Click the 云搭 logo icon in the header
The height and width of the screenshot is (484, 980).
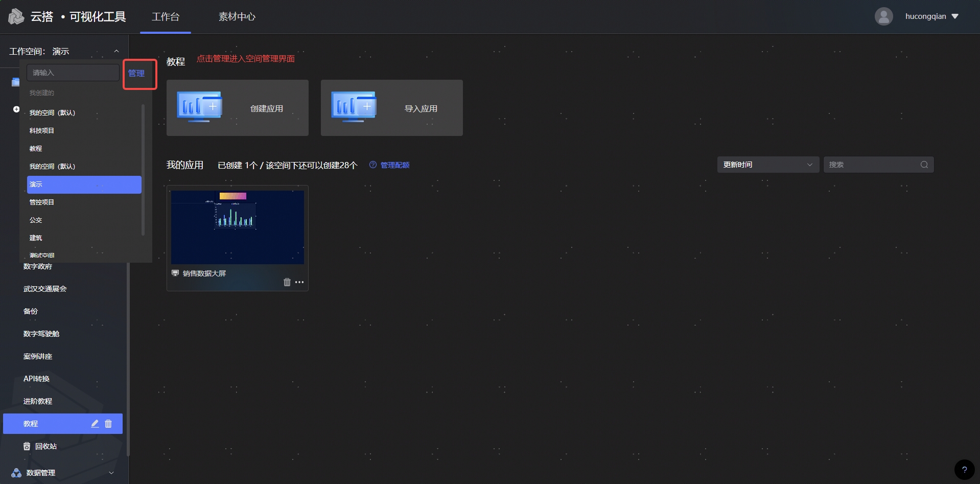(16, 16)
